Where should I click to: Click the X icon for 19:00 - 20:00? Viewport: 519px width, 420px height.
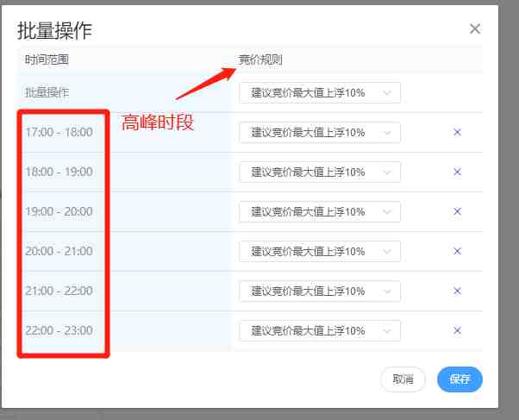point(457,211)
